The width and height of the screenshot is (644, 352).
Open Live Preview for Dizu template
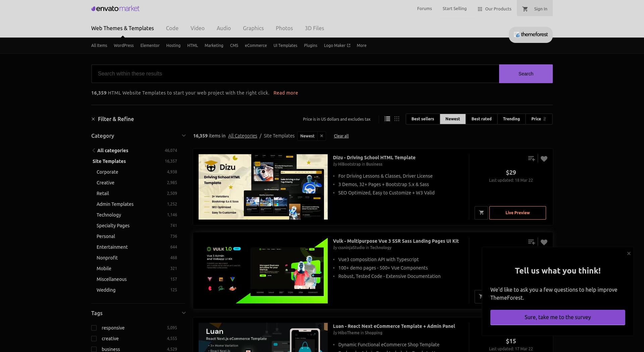coord(518,213)
